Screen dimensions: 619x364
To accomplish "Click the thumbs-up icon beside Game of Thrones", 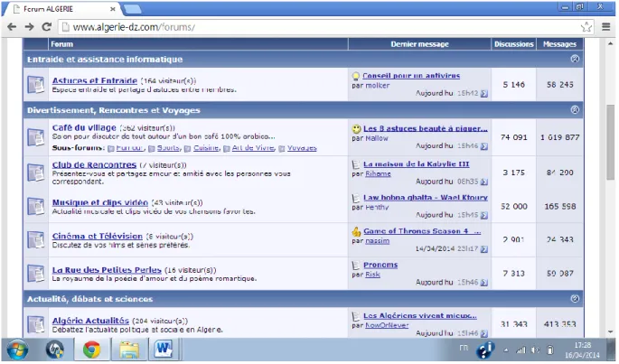I will tap(356, 231).
